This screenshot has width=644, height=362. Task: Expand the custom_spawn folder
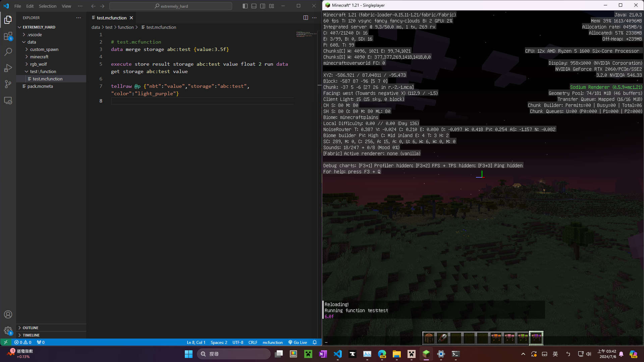point(44,49)
